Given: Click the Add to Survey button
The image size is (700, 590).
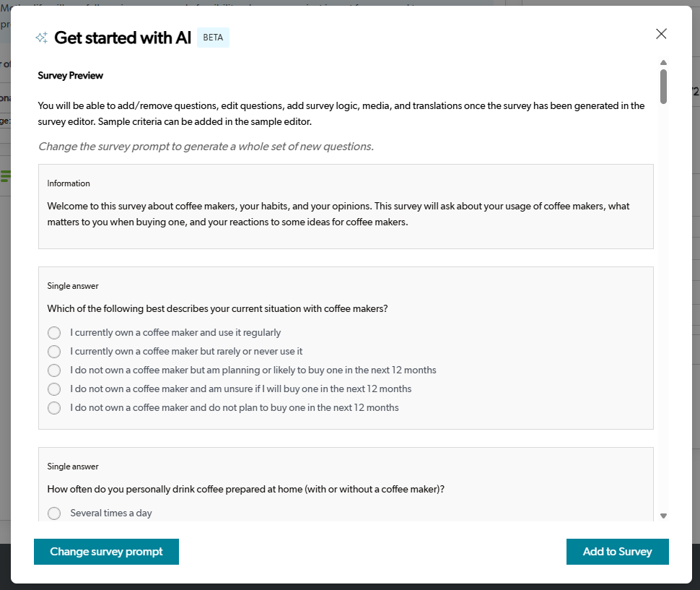Looking at the screenshot, I should (617, 552).
